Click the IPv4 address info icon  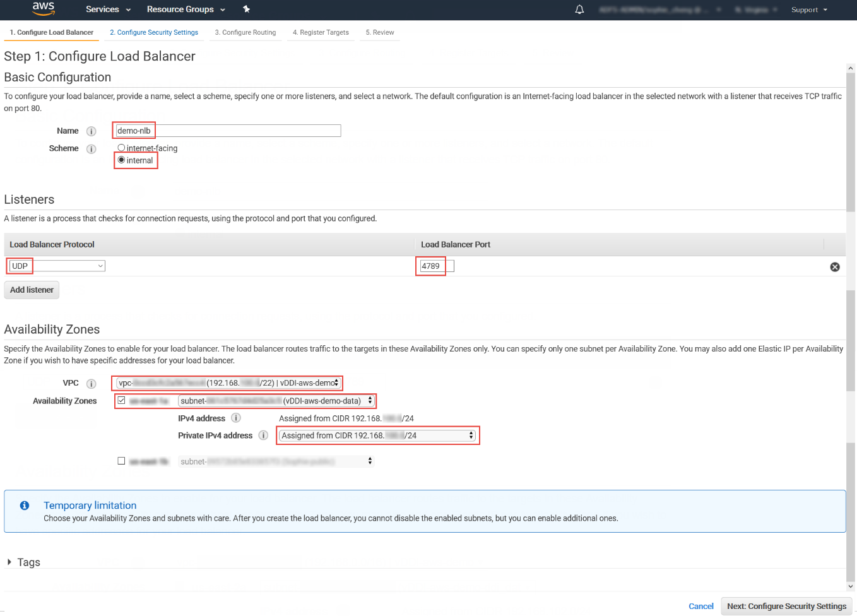pyautogui.click(x=236, y=418)
